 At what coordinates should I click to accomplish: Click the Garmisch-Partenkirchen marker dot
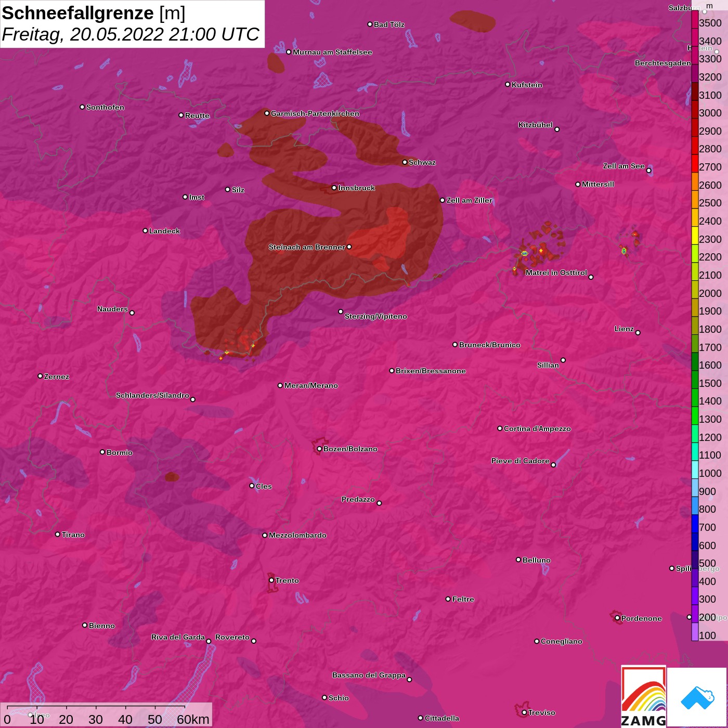[267, 113]
